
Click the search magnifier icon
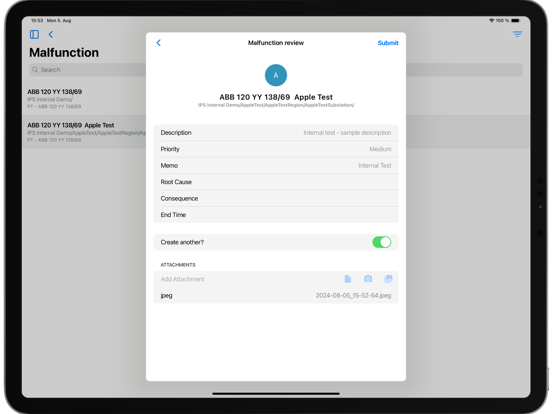[35, 70]
